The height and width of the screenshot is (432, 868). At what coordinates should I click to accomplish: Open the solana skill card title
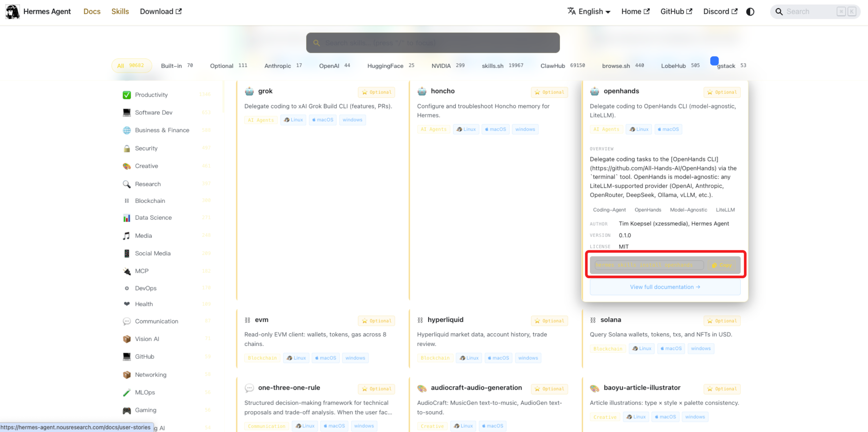click(x=611, y=320)
